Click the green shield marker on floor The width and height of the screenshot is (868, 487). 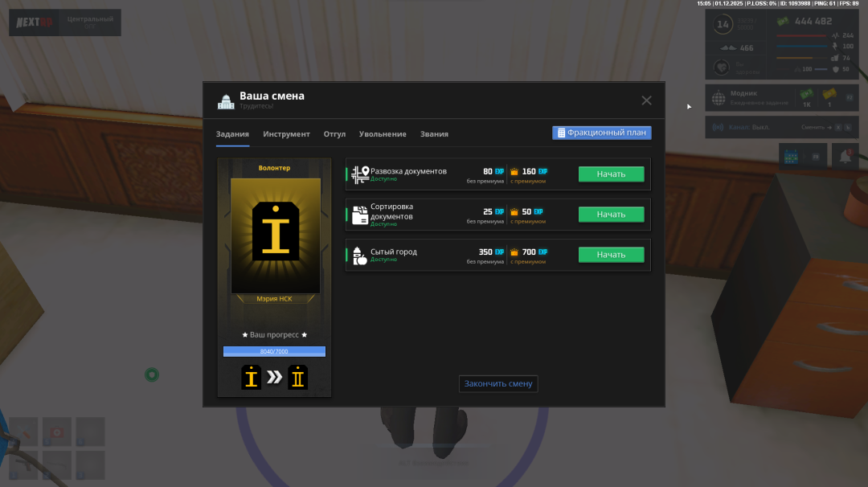(x=151, y=374)
